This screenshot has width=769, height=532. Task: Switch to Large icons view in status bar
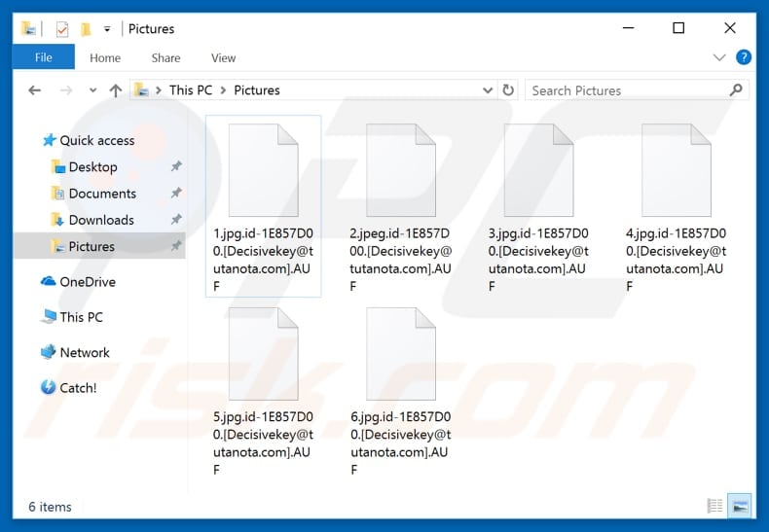point(740,506)
